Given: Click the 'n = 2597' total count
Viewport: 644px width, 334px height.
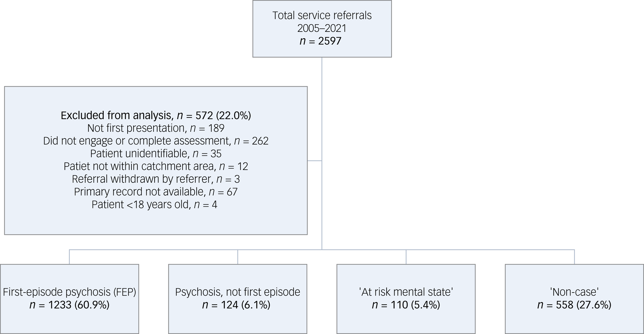Looking at the screenshot, I should coord(320,41).
